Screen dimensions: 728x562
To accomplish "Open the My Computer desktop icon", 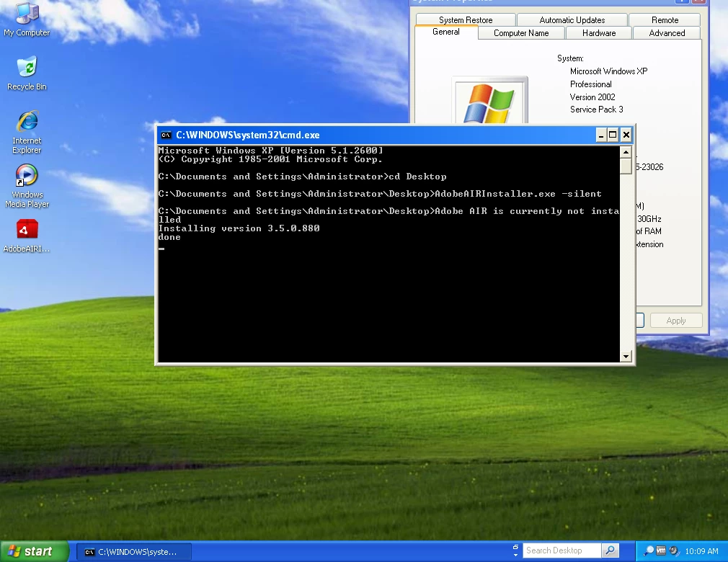I will 27,19.
